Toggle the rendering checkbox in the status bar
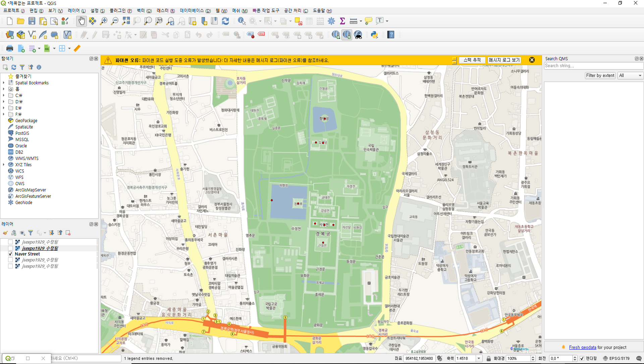The height and width of the screenshot is (364, 644). click(582, 358)
